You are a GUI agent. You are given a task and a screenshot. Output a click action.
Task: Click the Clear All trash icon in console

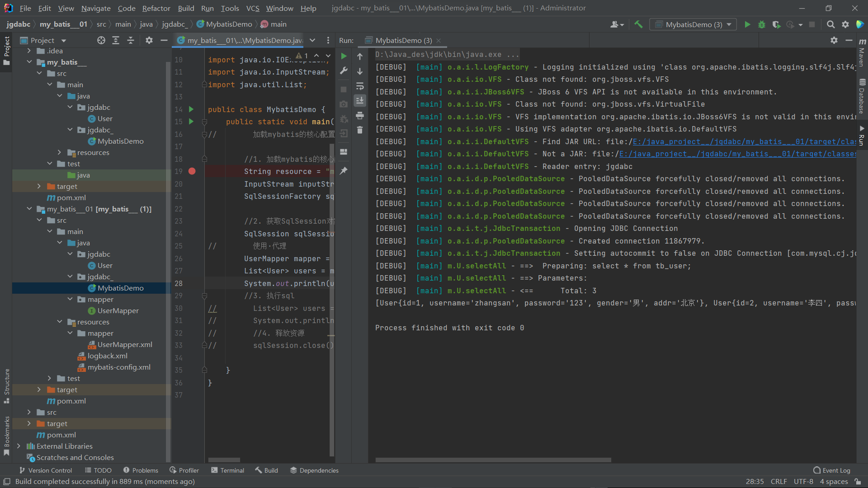[360, 130]
